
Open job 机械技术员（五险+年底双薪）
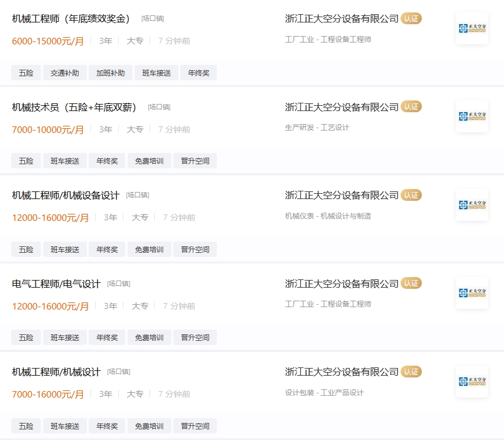[74, 107]
